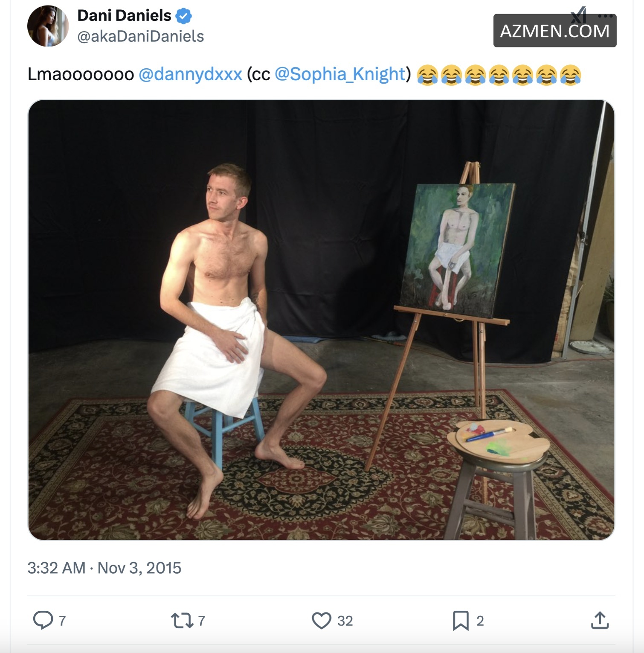Click the Dani Daniels display name

pos(124,16)
